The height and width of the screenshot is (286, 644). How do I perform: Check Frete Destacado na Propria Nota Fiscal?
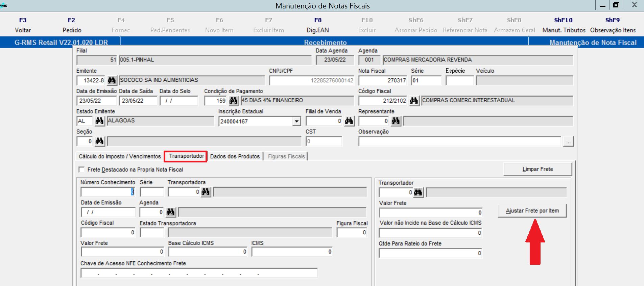tap(81, 170)
